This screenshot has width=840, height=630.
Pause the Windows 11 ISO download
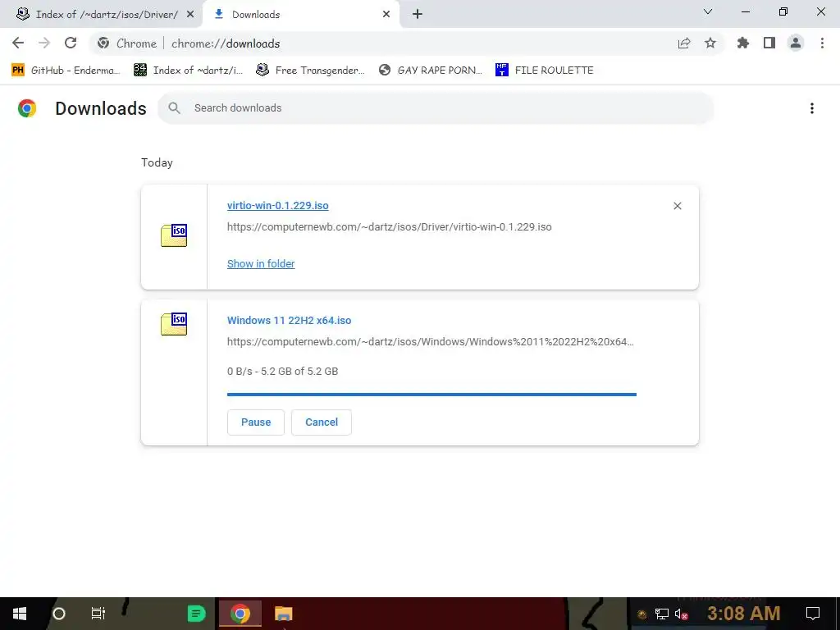click(256, 422)
